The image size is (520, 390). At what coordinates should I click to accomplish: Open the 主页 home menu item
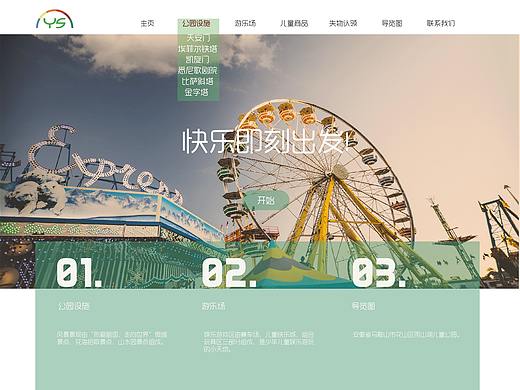147,23
